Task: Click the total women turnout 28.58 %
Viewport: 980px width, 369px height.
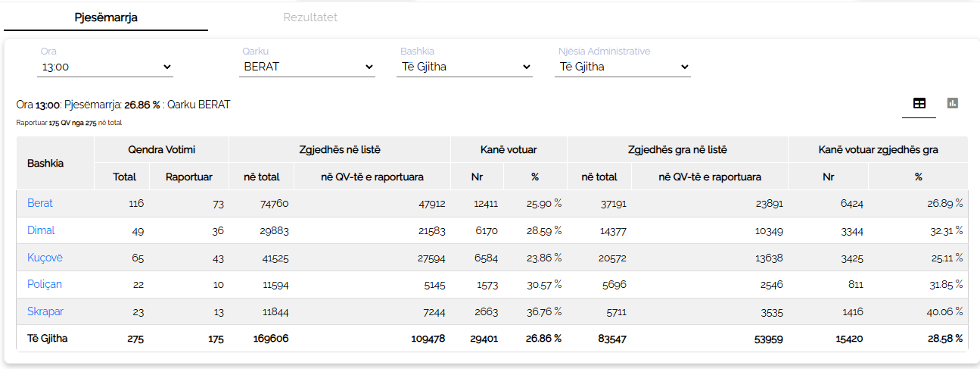Action: tap(944, 339)
